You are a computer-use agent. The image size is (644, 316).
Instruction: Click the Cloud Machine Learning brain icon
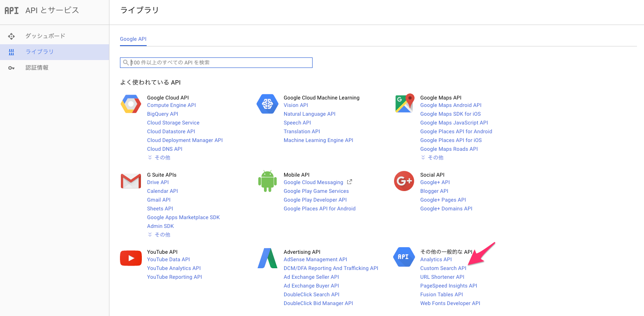click(267, 104)
